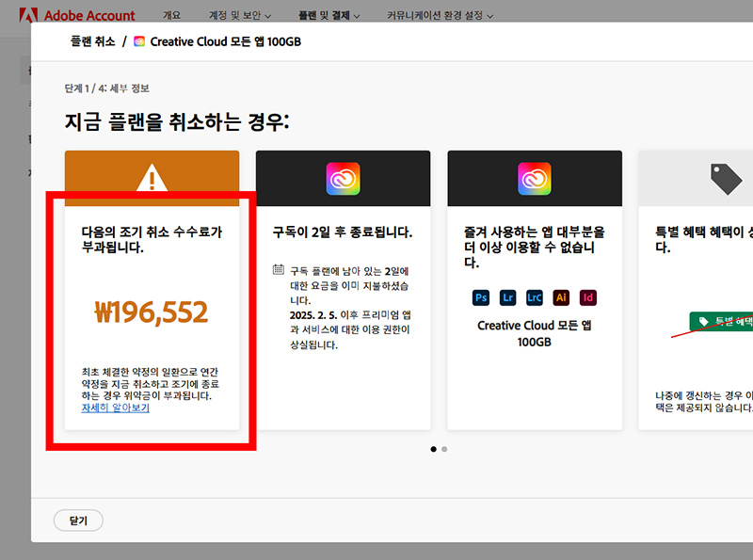Click the Photoshop Ps icon
The width and height of the screenshot is (753, 560).
481,297
